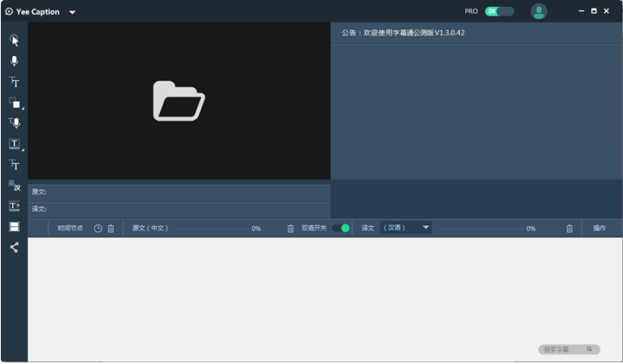Image resolution: width=623 pixels, height=364 pixels.
Task: Toggle the 双语开关 bilingual switch
Action: pyautogui.click(x=341, y=228)
